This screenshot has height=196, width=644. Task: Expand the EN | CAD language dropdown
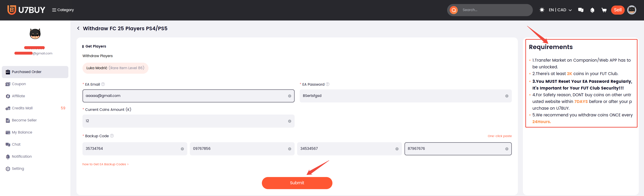pos(560,10)
